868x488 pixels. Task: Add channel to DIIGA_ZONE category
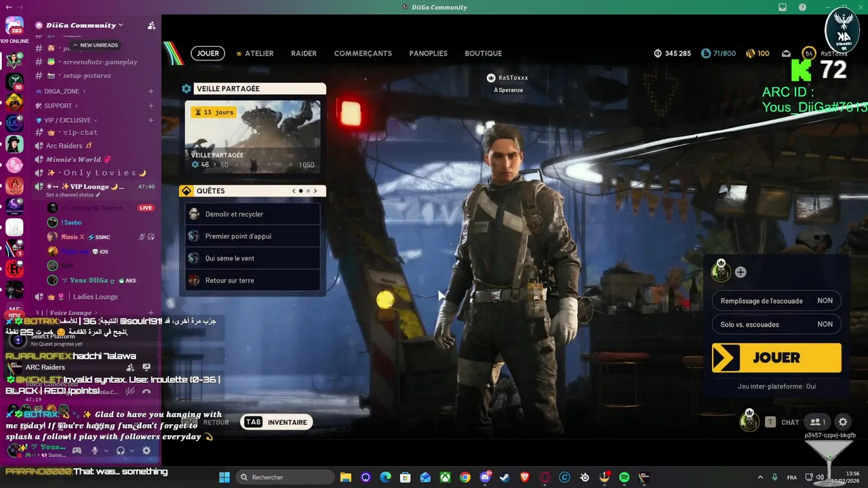coord(151,91)
